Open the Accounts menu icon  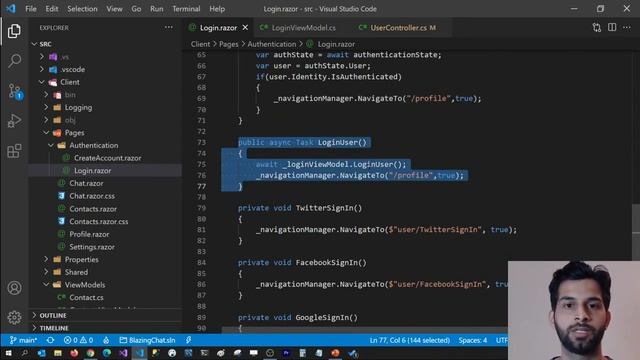coord(14,288)
